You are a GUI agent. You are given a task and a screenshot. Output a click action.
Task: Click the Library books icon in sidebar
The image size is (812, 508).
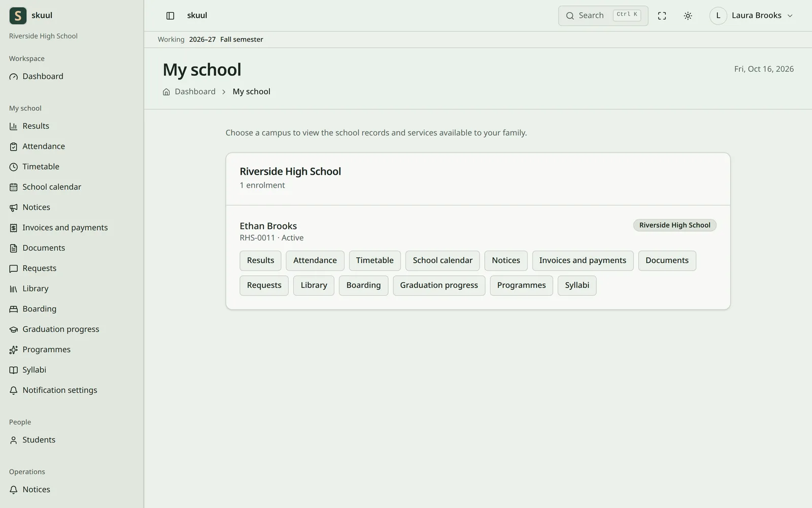click(14, 289)
